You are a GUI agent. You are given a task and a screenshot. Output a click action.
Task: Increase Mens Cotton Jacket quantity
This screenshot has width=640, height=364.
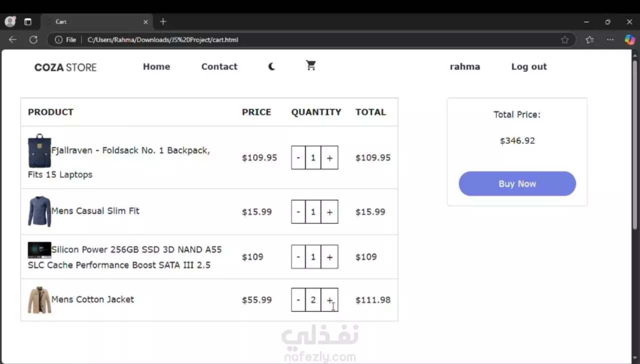[x=329, y=299]
